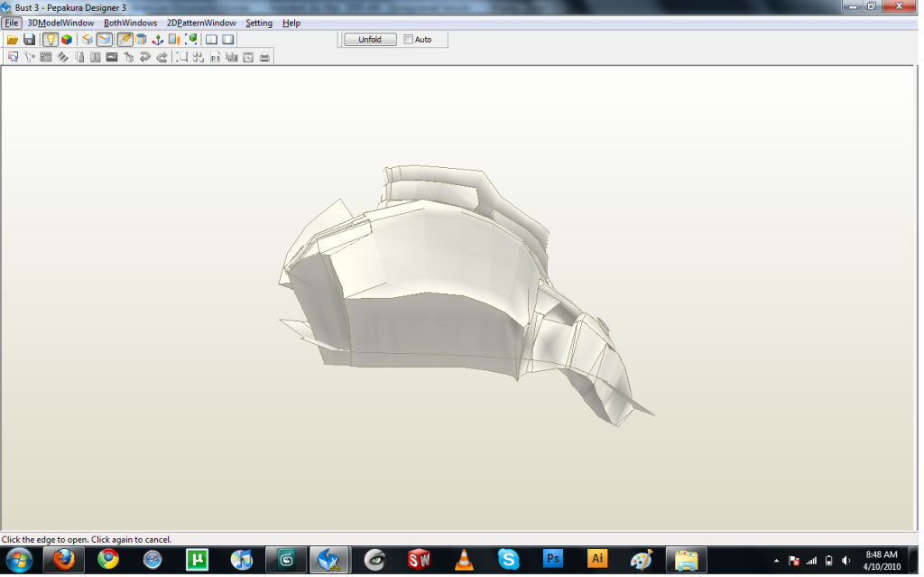Screen dimensions: 924x577
Task: Toggle the colored cube texture button
Action: point(67,40)
